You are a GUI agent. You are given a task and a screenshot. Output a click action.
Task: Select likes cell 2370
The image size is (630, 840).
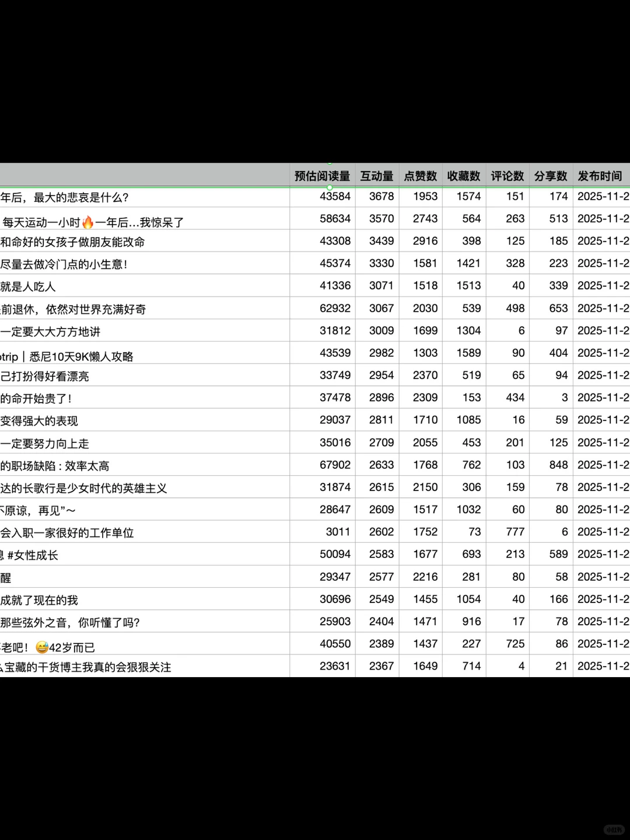tap(421, 375)
